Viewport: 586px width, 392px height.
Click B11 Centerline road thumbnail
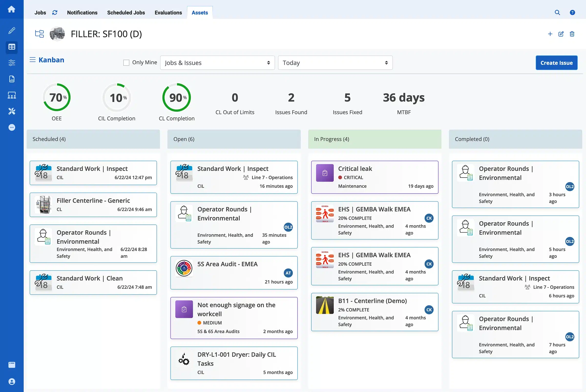pyautogui.click(x=324, y=305)
